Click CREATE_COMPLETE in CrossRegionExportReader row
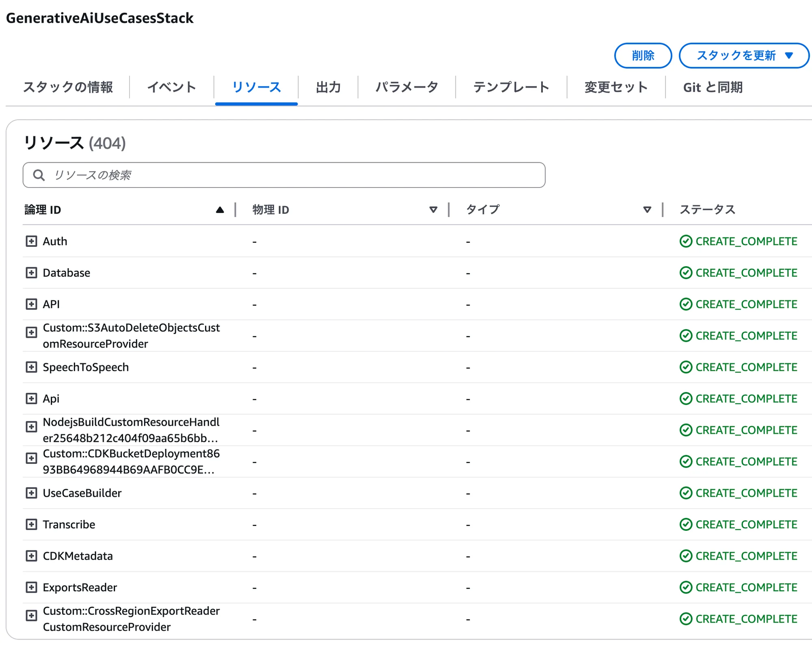This screenshot has width=812, height=655. 746,619
